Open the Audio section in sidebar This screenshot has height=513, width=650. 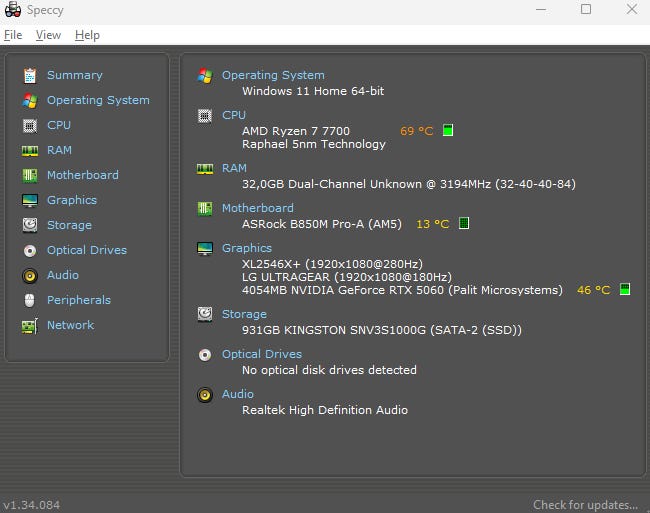(63, 275)
